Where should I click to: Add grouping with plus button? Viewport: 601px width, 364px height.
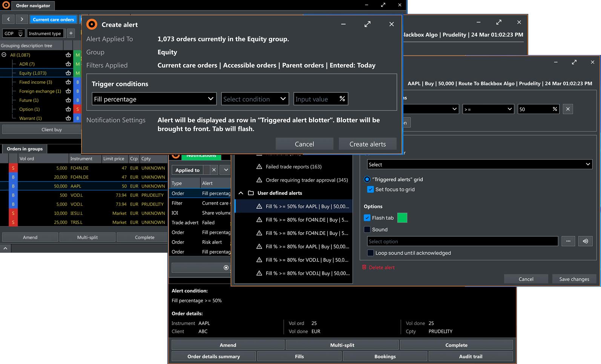[71, 33]
